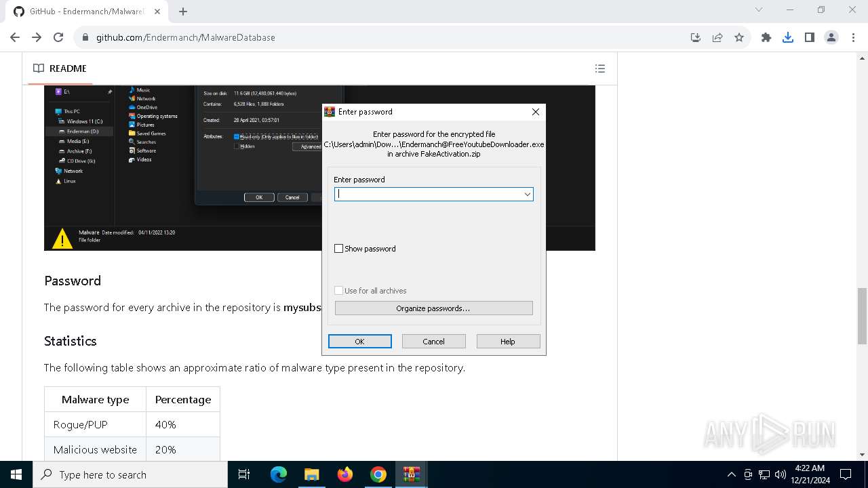Bookmark this page with the star icon

click(x=739, y=37)
